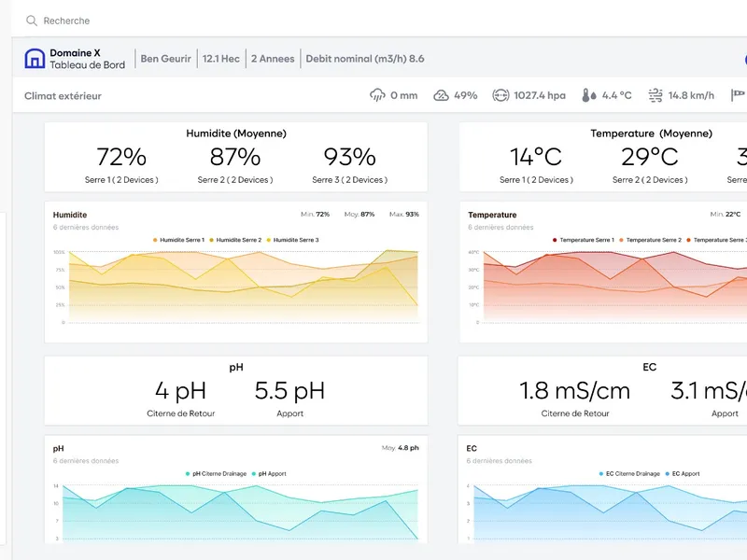Click the thermometer dew point icon
Image resolution: width=747 pixels, height=560 pixels.
[589, 95]
